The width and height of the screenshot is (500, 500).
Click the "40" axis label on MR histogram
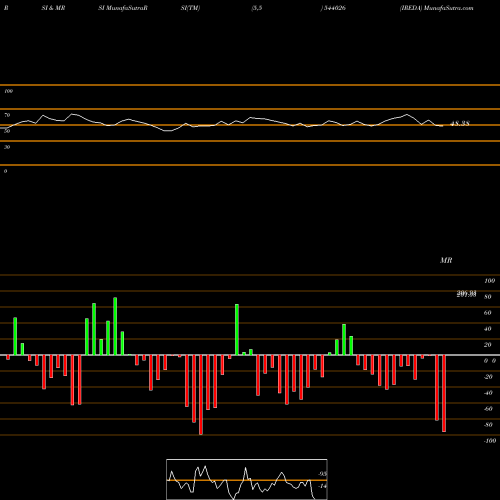(488, 329)
